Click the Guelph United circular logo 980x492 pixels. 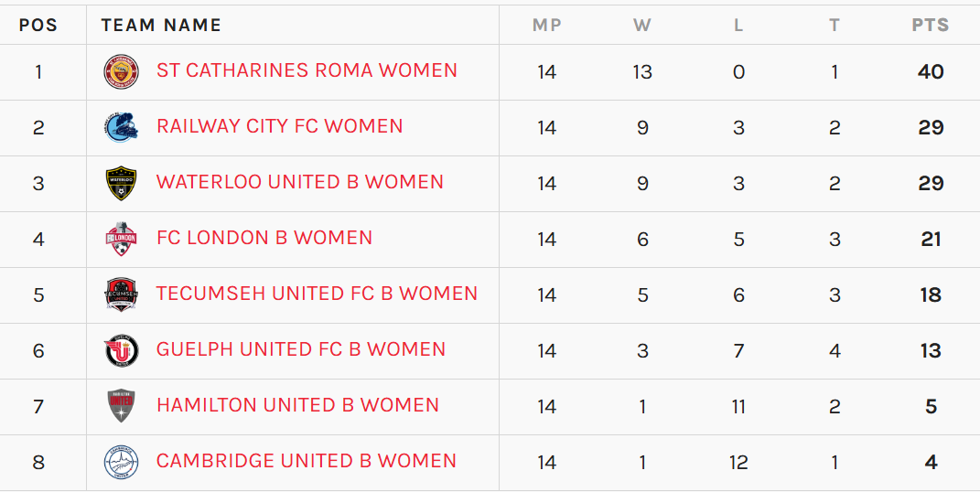[122, 350]
